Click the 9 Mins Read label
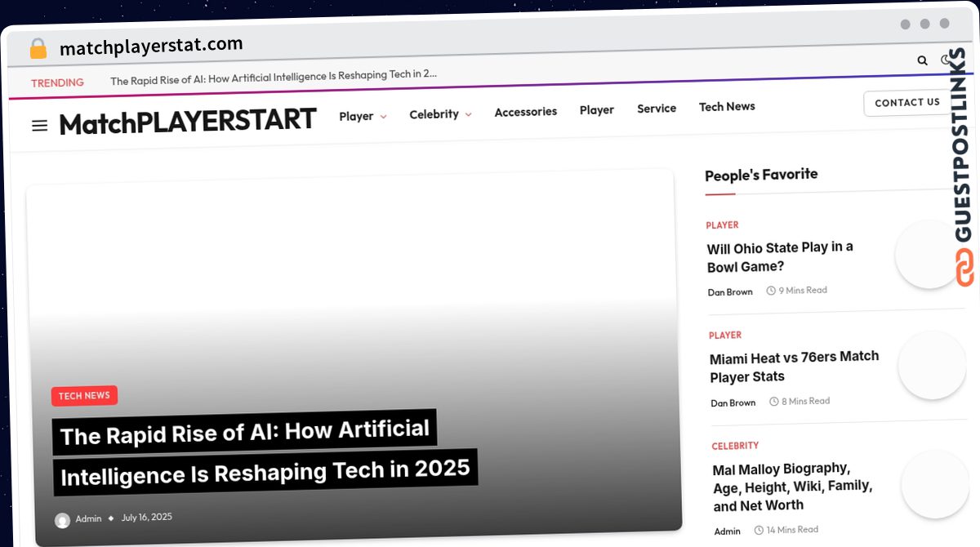This screenshot has height=547, width=980. pyautogui.click(x=797, y=290)
